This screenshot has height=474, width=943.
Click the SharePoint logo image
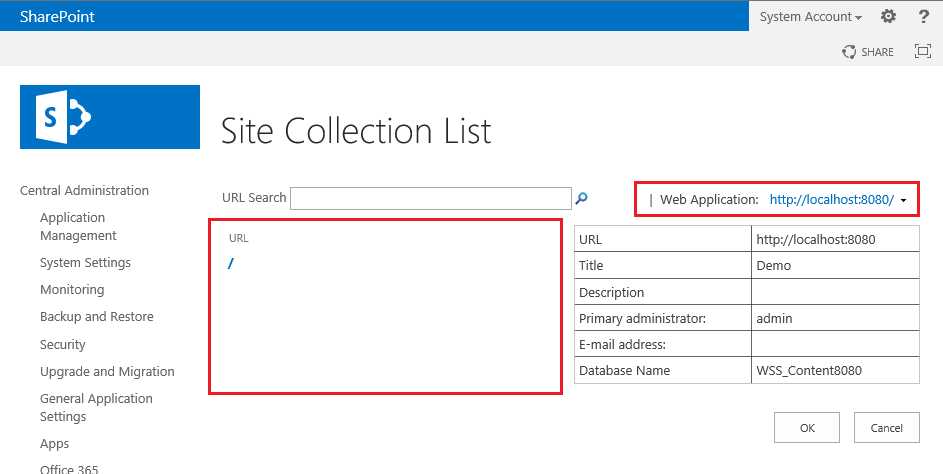110,117
